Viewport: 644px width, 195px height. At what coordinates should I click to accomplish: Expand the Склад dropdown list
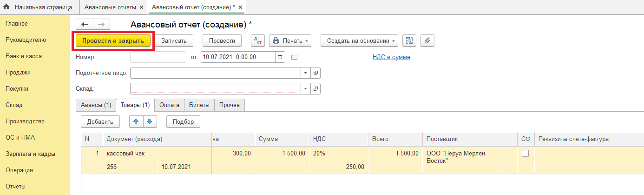tap(305, 88)
